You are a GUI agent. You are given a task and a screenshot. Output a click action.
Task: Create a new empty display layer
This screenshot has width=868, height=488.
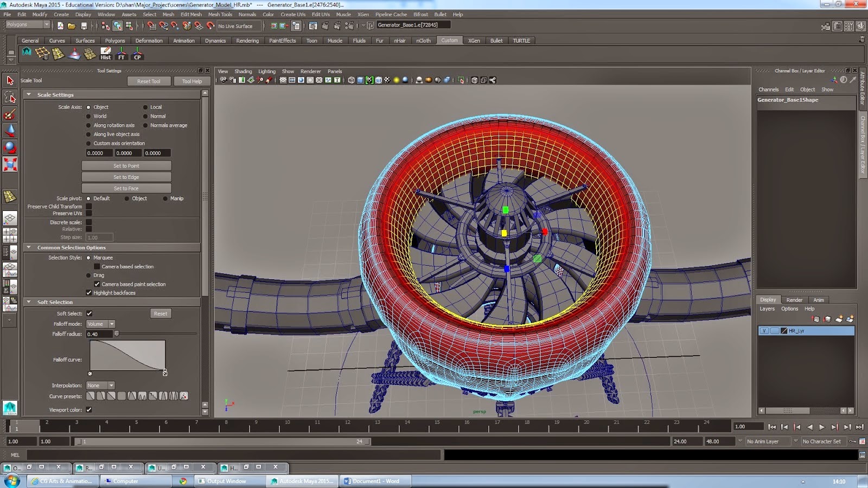pos(839,319)
